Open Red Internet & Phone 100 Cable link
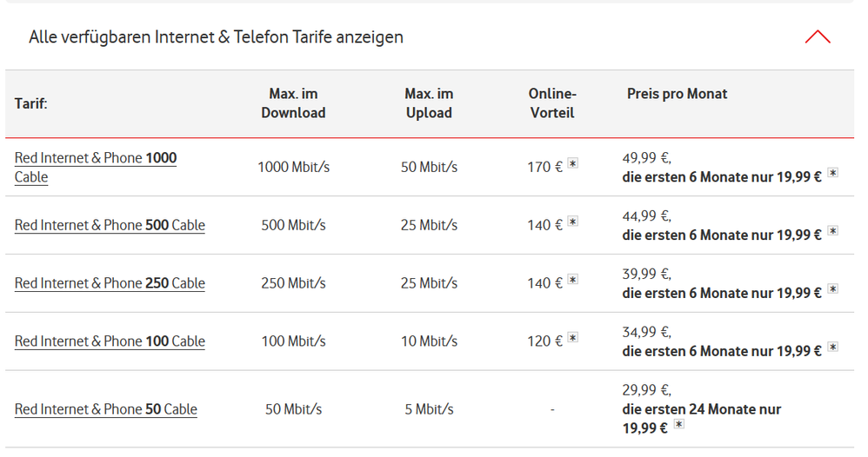 [110, 341]
